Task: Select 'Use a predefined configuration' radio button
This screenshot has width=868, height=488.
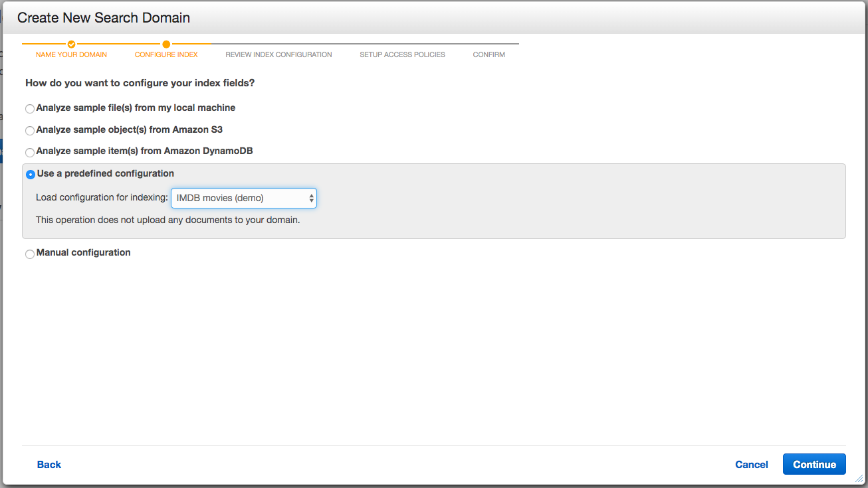Action: click(31, 175)
